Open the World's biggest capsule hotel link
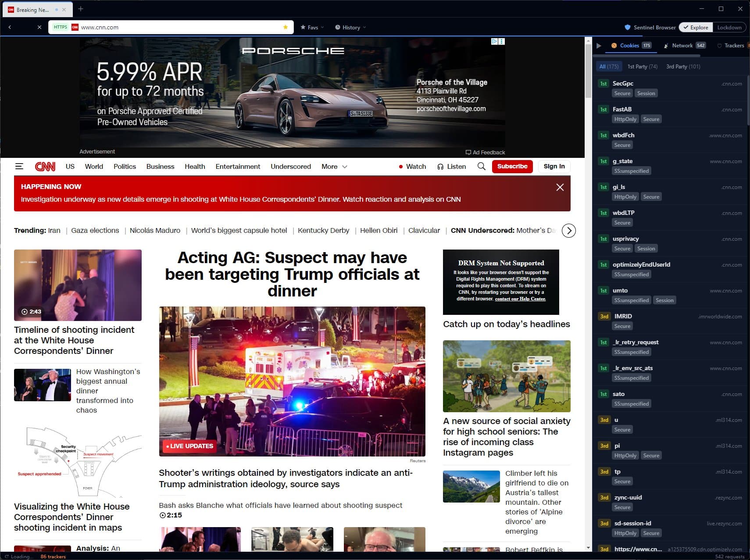Viewport: 750px width, 560px height. pos(239,231)
